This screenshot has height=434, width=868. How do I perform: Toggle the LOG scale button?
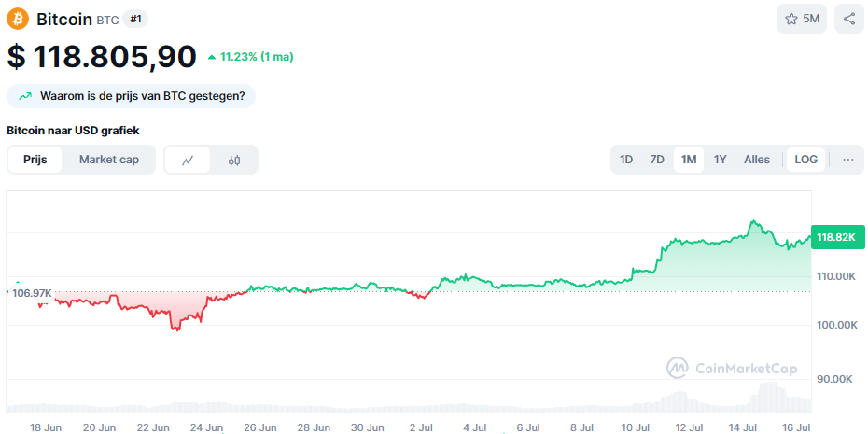[805, 160]
